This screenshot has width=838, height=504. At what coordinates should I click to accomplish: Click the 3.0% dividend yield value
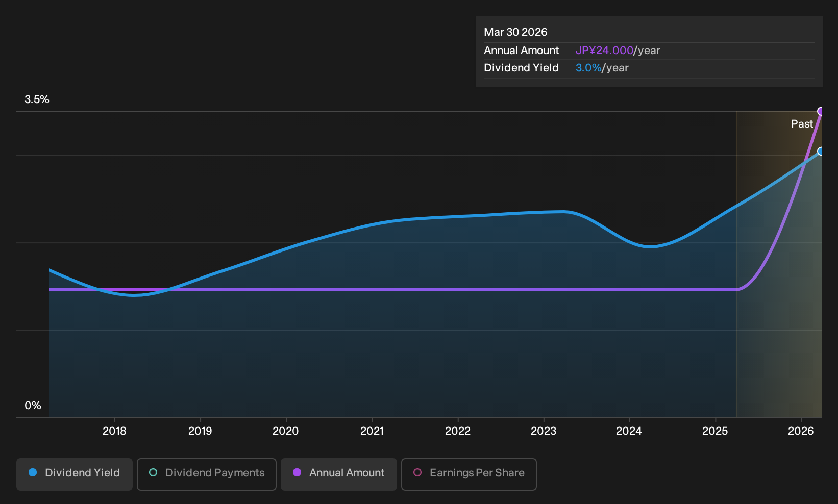tap(588, 68)
